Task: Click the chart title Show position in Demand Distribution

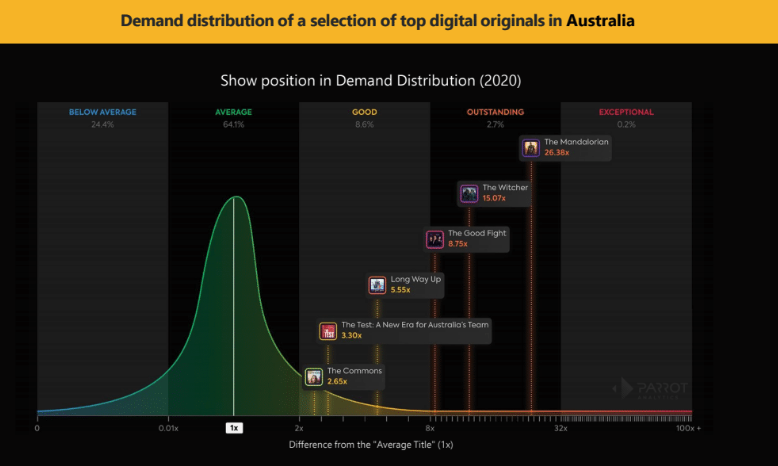Action: (x=371, y=81)
